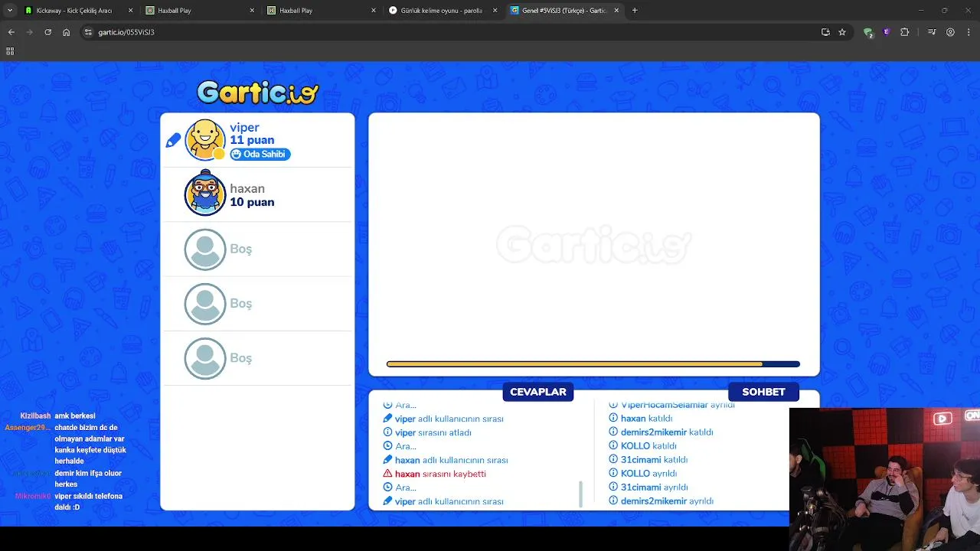Click the pencil icon beside viper
Image resolution: width=980 pixels, height=551 pixels.
coord(173,140)
